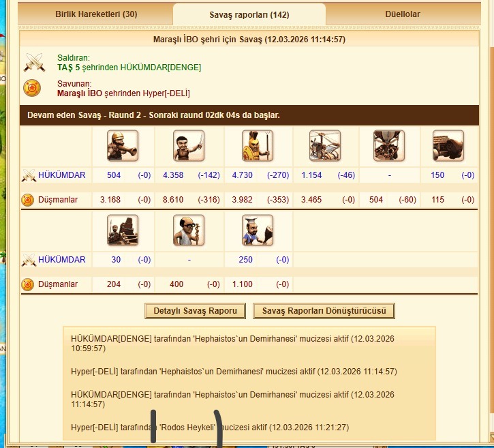Click the crossed swords attacker icon

pos(34,62)
